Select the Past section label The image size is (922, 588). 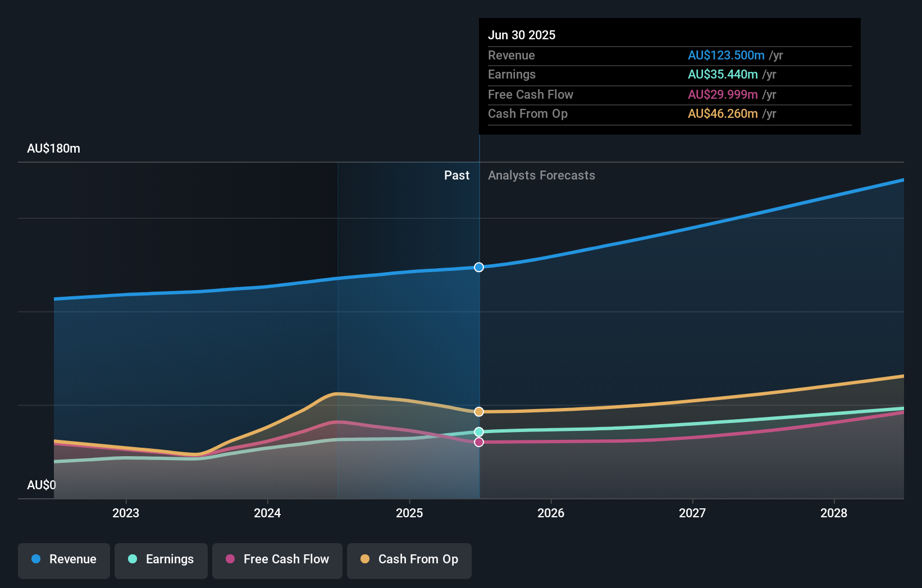[457, 175]
